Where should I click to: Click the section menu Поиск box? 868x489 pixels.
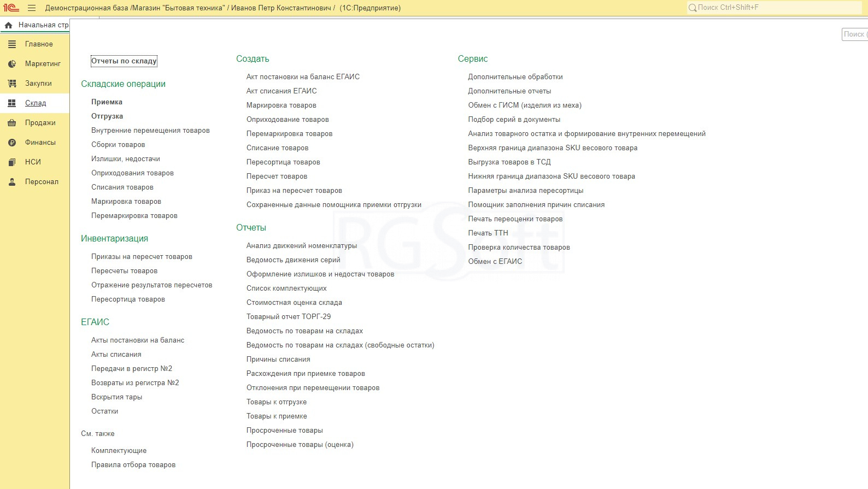pos(855,34)
